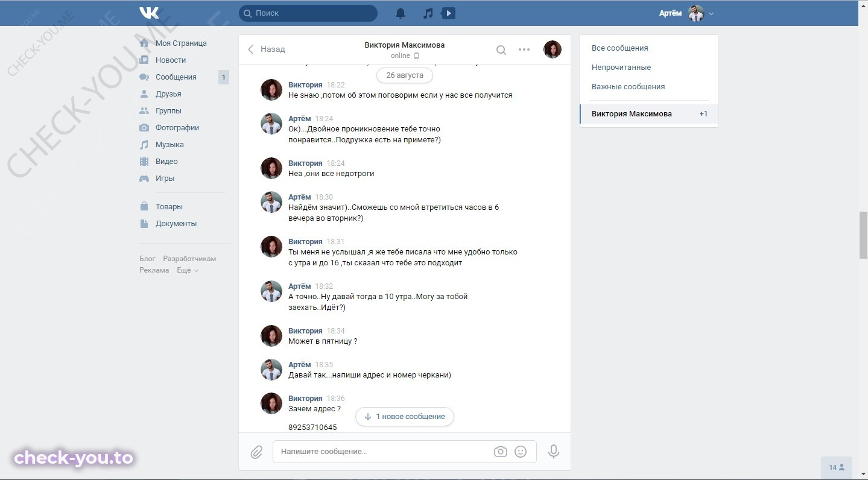
Task: Open Новости in sidebar
Action: click(171, 60)
